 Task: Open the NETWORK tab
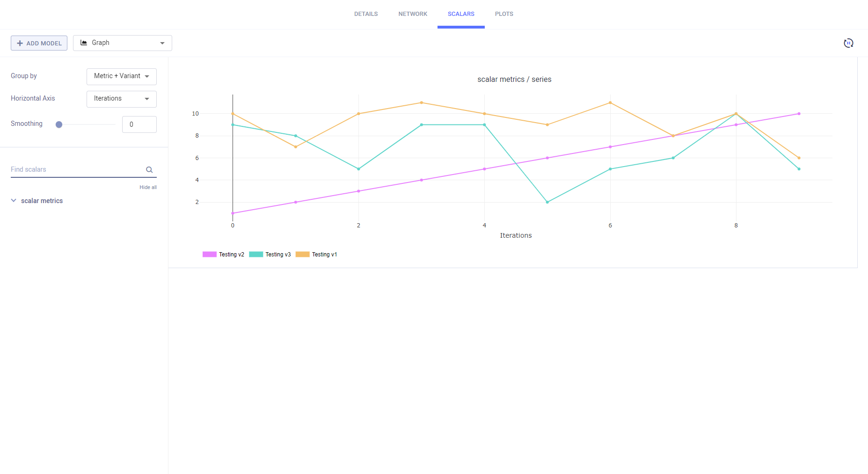point(413,14)
